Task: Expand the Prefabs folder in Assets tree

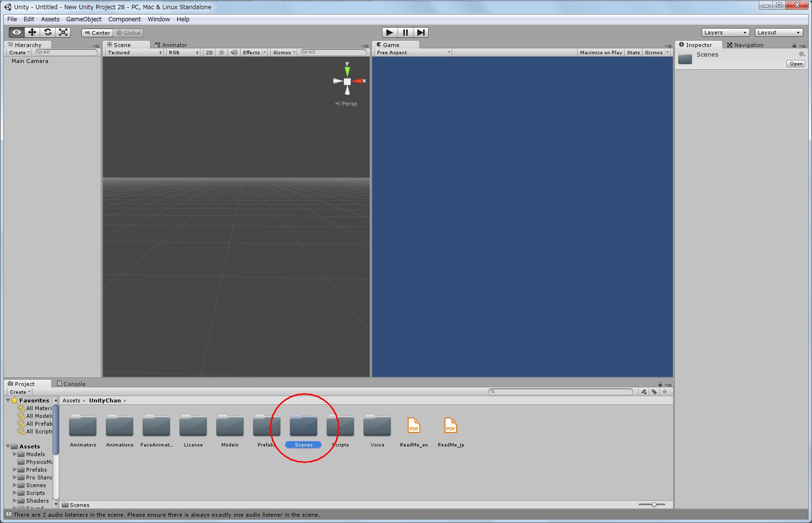Action: pos(15,470)
